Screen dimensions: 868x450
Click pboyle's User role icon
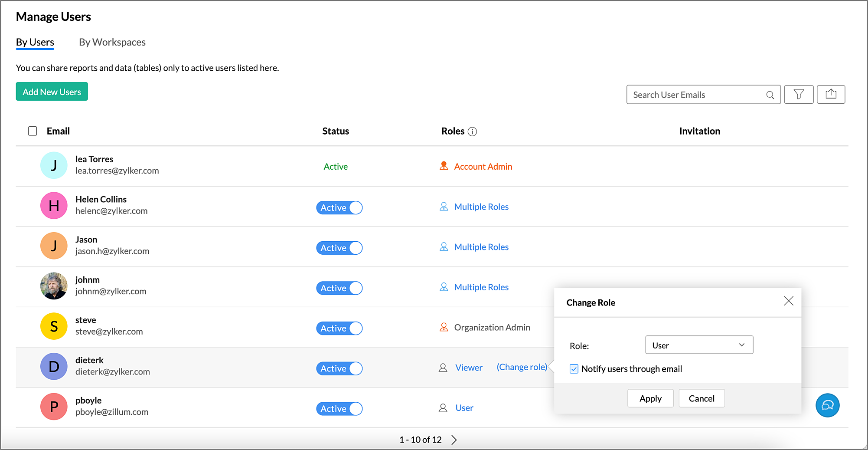[443, 408]
